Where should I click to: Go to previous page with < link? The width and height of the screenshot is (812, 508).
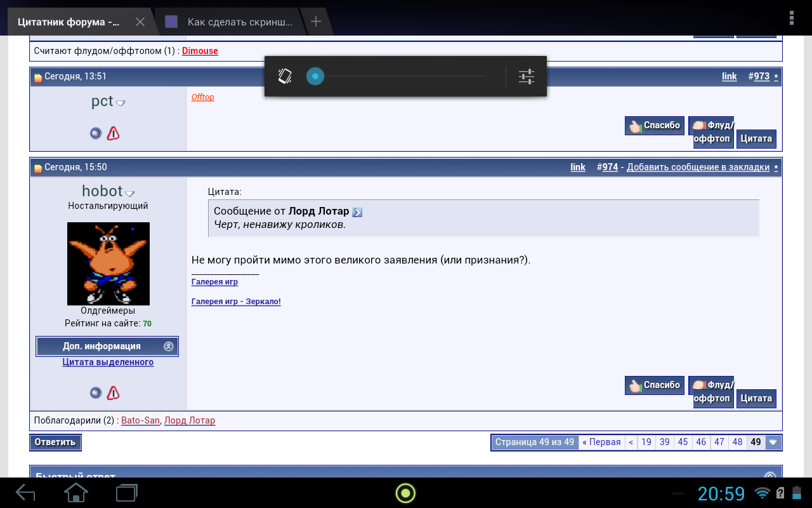(x=631, y=442)
